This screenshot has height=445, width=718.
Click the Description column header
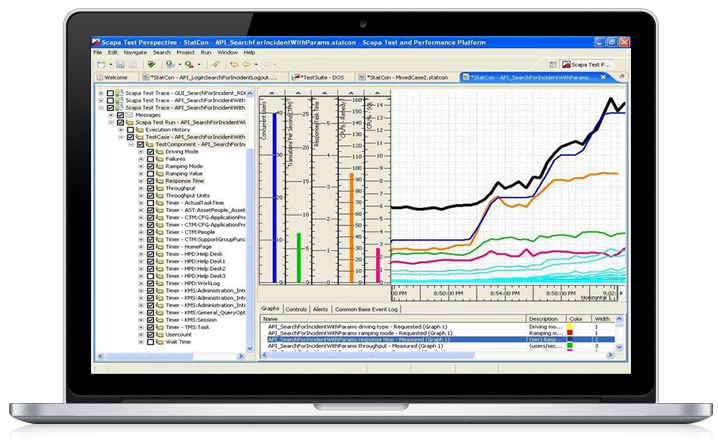(x=546, y=319)
